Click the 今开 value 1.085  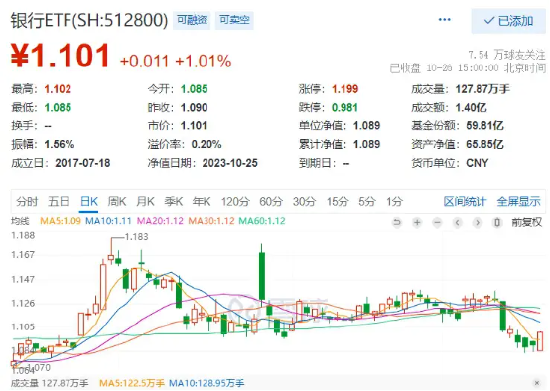pos(194,89)
